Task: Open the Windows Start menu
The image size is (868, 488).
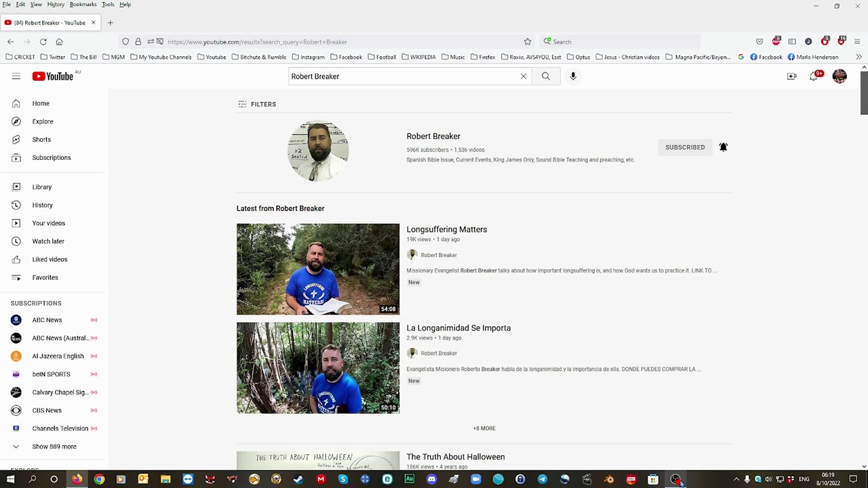Action: pos(10,479)
